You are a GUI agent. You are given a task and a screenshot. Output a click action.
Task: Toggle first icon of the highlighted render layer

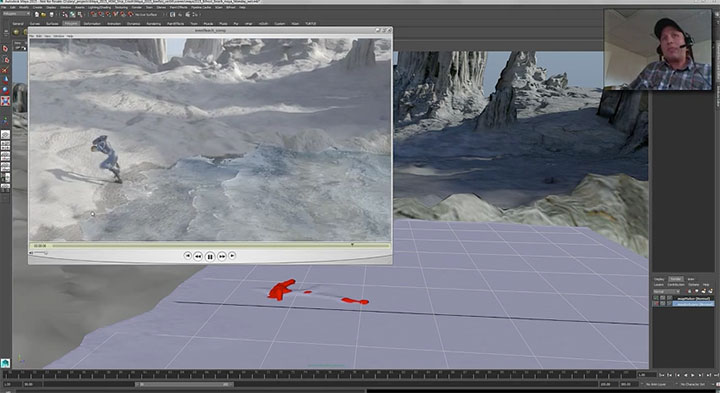[x=656, y=303]
